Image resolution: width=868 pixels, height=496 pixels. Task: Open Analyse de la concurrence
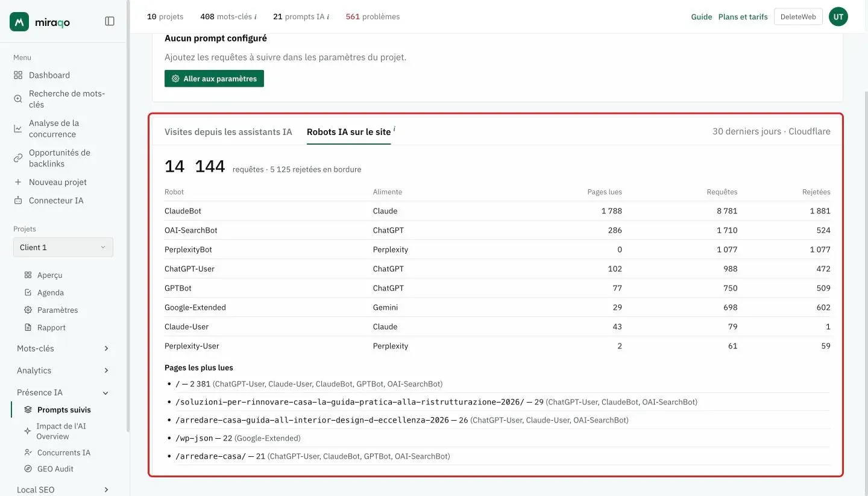pos(64,128)
